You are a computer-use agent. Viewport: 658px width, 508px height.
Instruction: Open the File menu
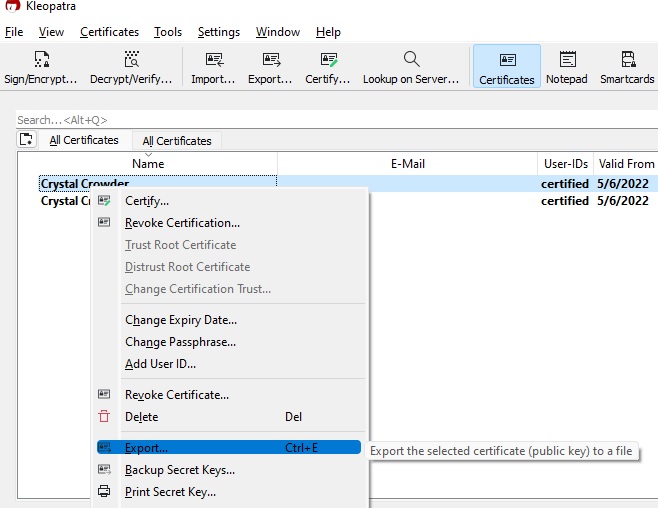(14, 32)
